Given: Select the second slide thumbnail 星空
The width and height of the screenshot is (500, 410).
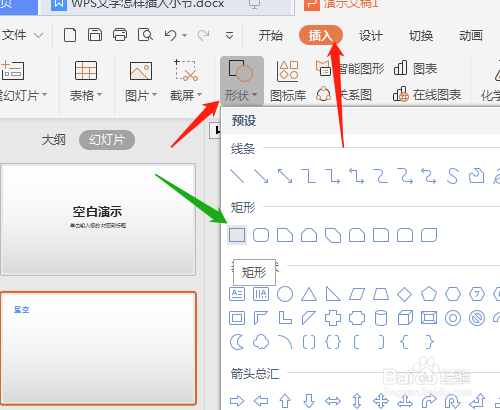Looking at the screenshot, I should tap(98, 349).
